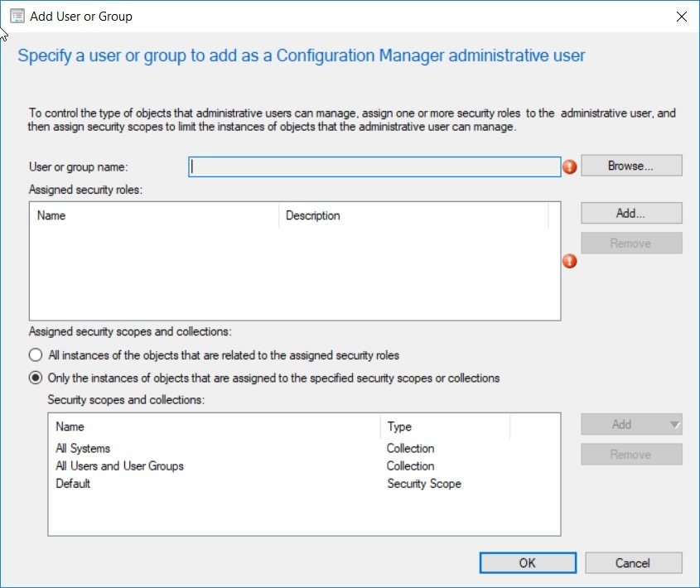Viewport: 700px width, 588px height.
Task: Click the Browse... button
Action: pyautogui.click(x=631, y=166)
